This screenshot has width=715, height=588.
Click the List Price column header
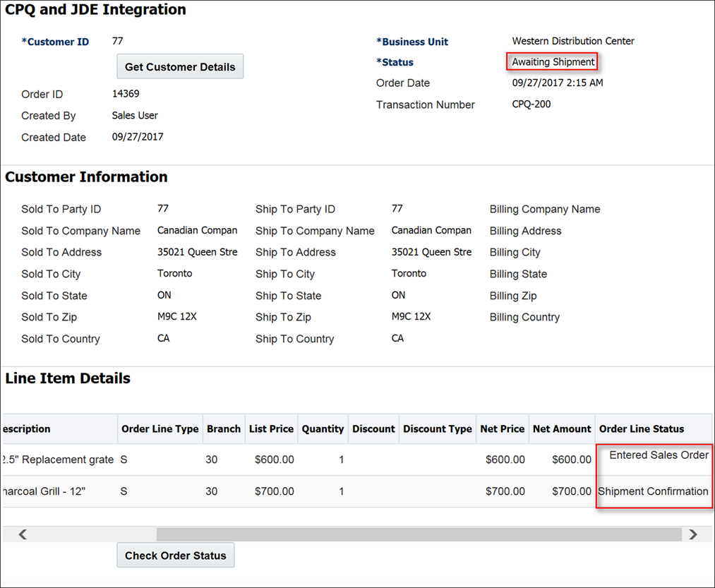coord(271,428)
